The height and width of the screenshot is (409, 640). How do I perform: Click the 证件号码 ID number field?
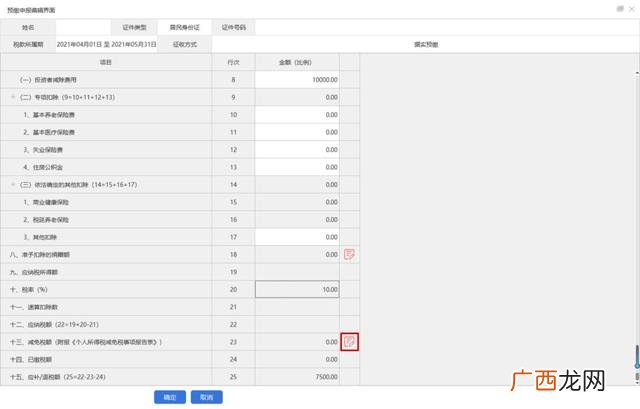447,27
